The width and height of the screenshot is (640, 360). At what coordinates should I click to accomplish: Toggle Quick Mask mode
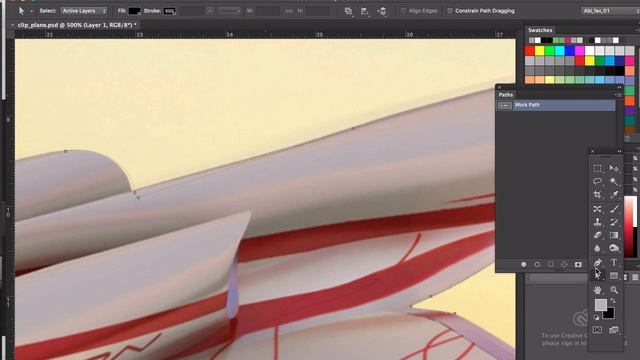click(597, 329)
